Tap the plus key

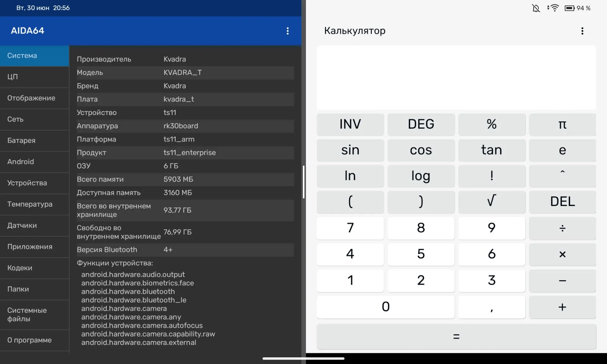[562, 307]
